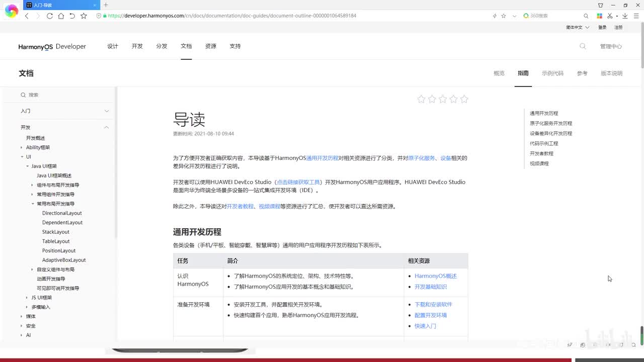The height and width of the screenshot is (362, 644).
Task: Rate the page five stars
Action: [464, 99]
